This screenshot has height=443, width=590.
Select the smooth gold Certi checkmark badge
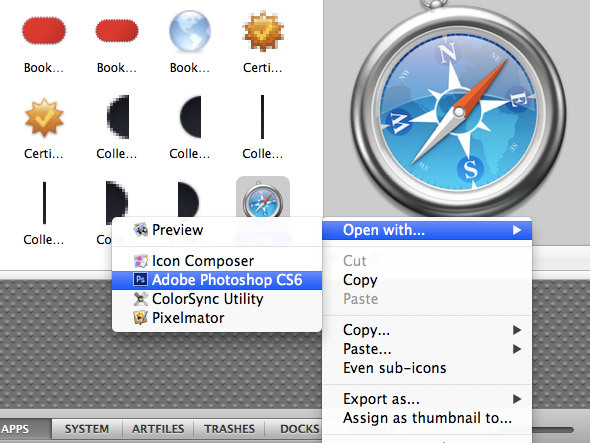44,117
